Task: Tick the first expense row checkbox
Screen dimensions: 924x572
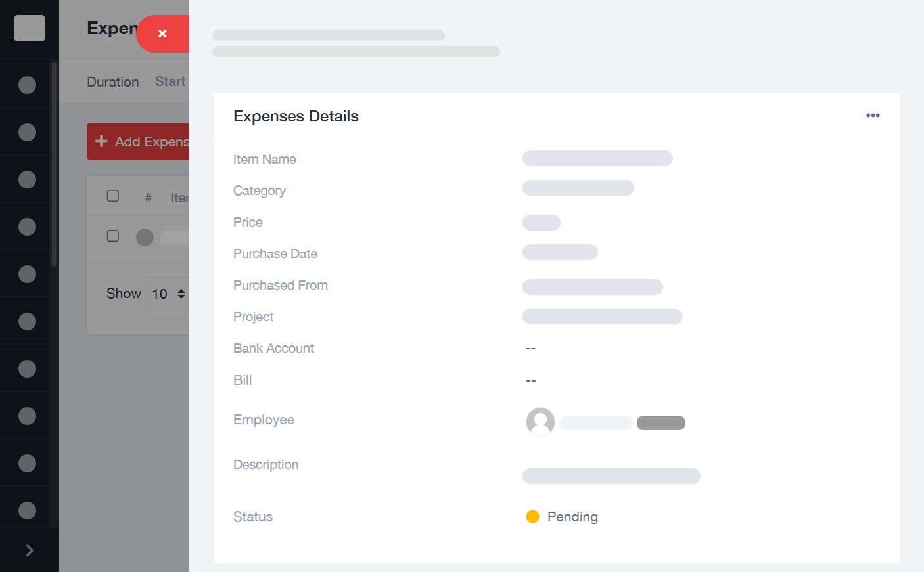Action: pyautogui.click(x=112, y=237)
